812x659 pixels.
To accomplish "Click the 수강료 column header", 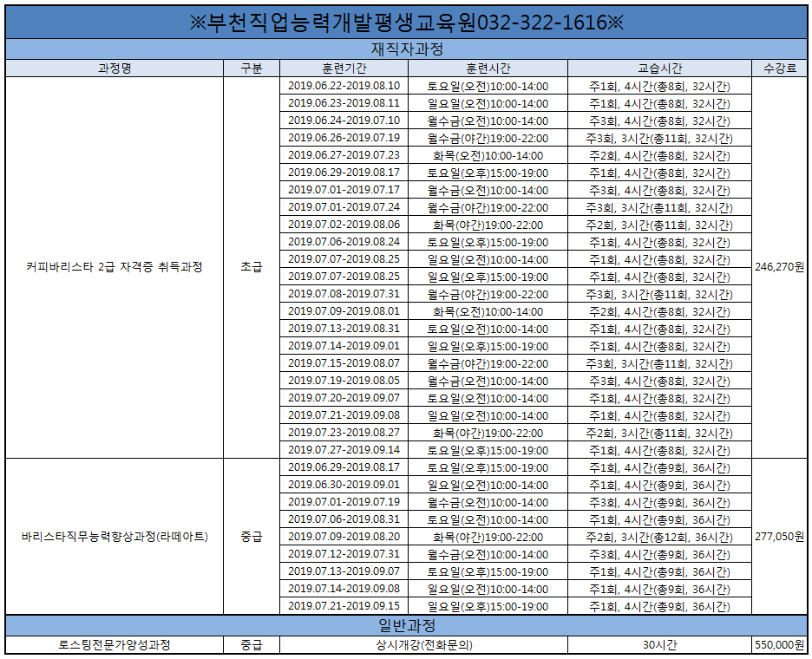I will pos(779,69).
